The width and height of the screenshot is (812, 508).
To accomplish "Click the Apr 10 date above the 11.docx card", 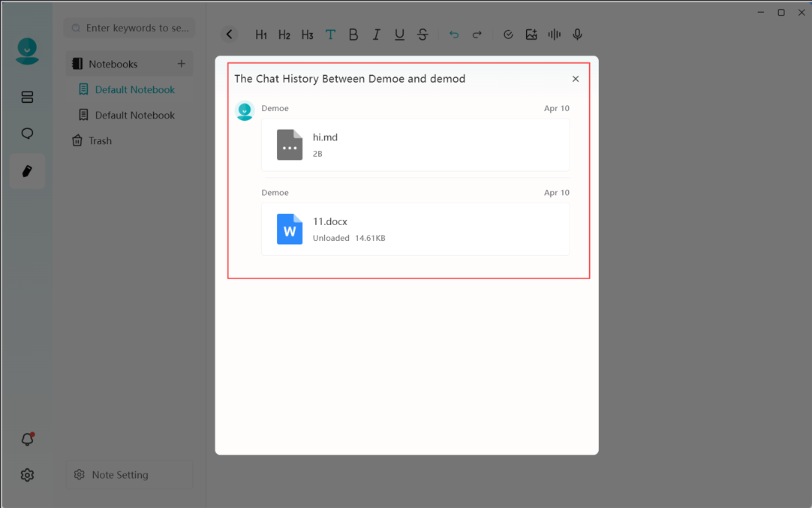I will click(557, 193).
